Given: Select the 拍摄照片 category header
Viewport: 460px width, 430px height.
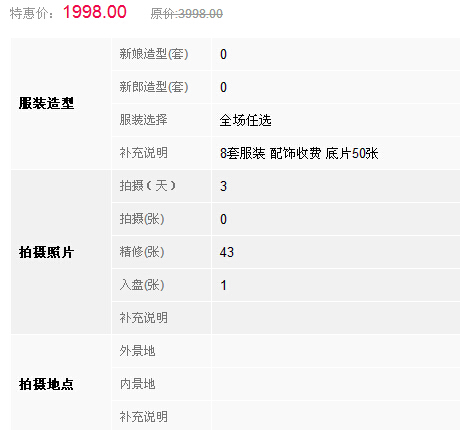Looking at the screenshot, I should pyautogui.click(x=46, y=252).
